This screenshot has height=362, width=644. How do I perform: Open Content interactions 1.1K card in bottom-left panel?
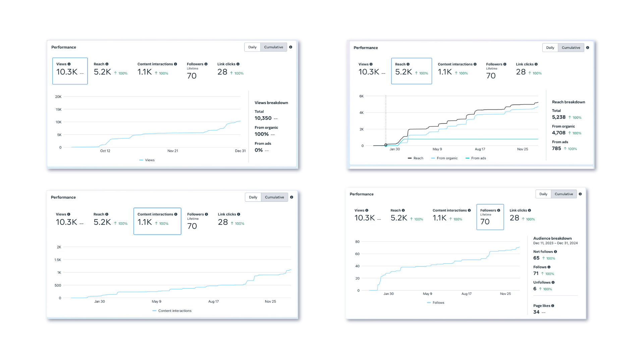pyautogui.click(x=157, y=221)
